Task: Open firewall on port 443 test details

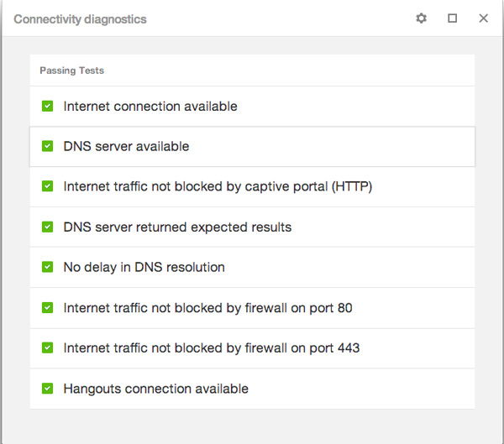Action: [212, 348]
